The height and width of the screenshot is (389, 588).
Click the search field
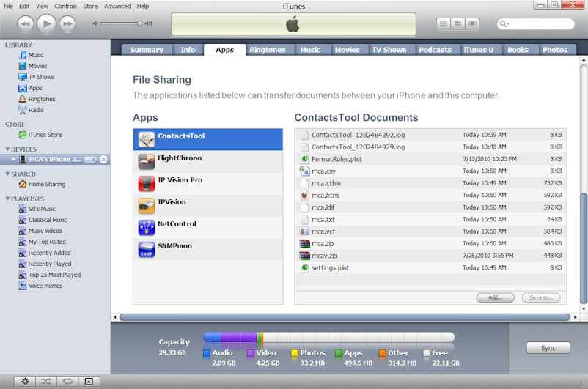point(536,24)
